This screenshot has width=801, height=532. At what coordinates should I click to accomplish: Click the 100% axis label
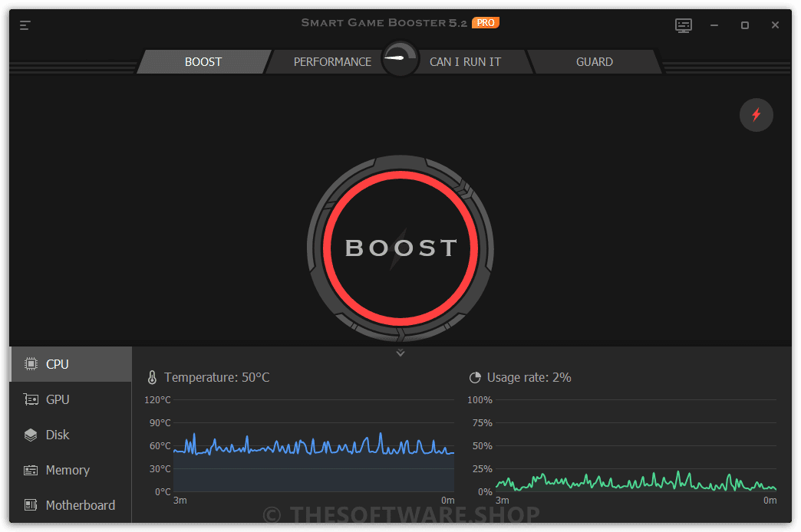pos(480,399)
